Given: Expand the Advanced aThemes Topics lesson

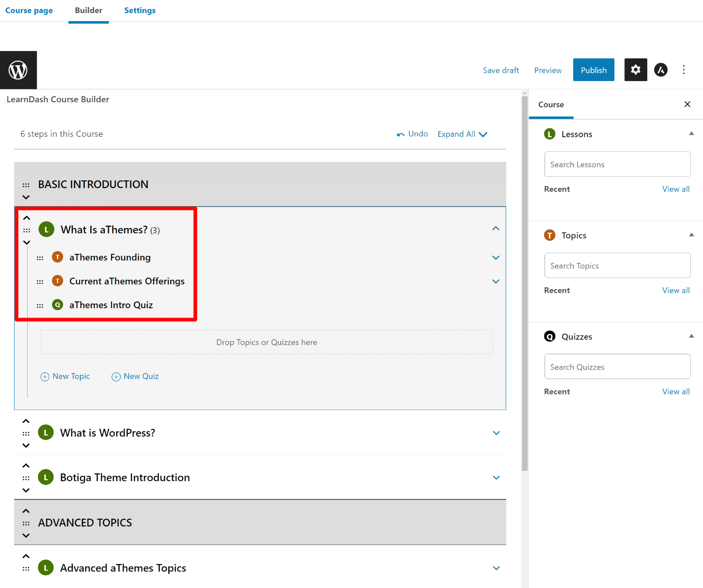Looking at the screenshot, I should (496, 568).
